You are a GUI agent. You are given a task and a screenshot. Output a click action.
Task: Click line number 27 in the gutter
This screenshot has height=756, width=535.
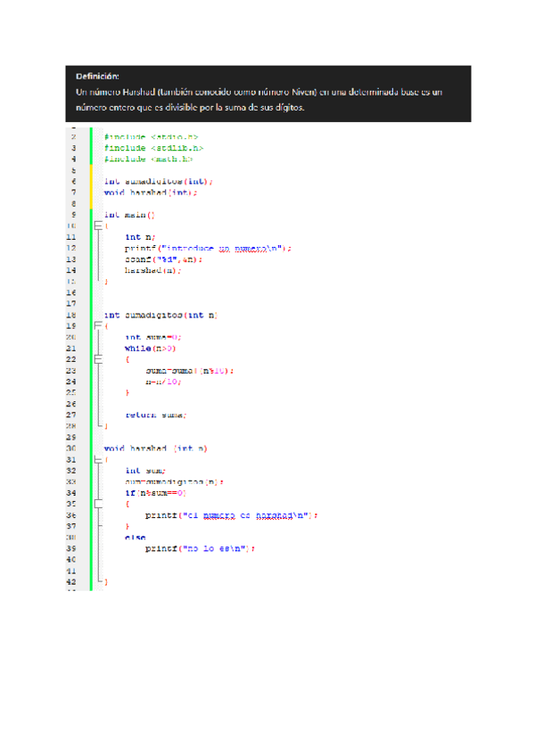(72, 415)
